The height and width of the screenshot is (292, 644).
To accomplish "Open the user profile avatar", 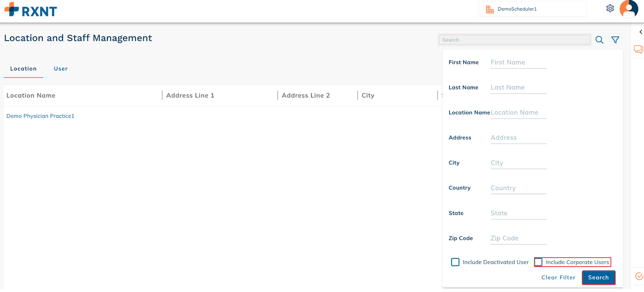I will pos(629,9).
